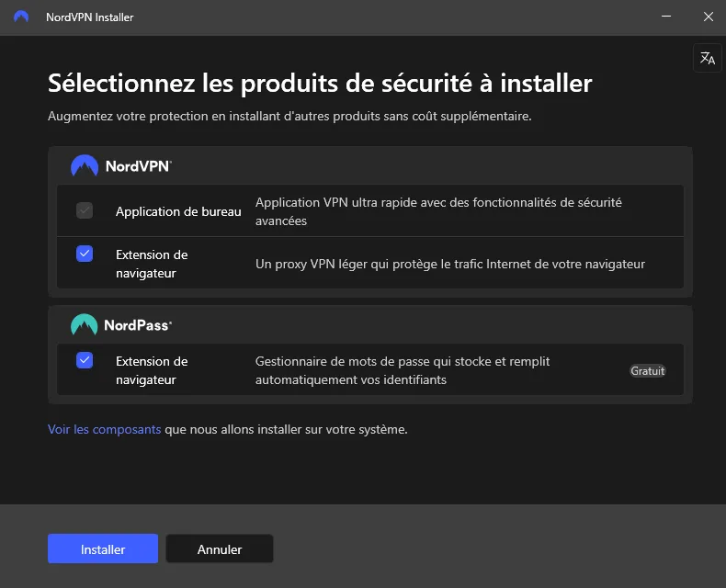Open the Voir les composants link
The image size is (726, 588).
(104, 429)
